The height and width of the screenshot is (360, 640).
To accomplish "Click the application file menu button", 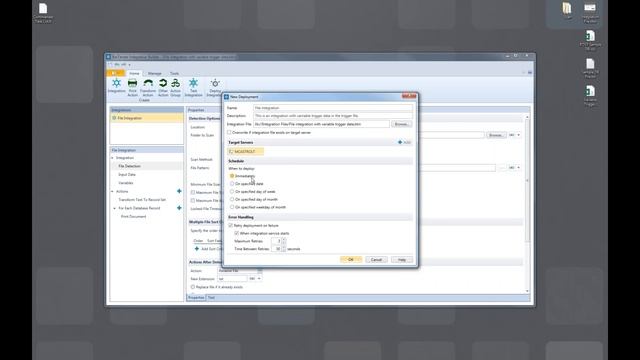I will [x=116, y=73].
